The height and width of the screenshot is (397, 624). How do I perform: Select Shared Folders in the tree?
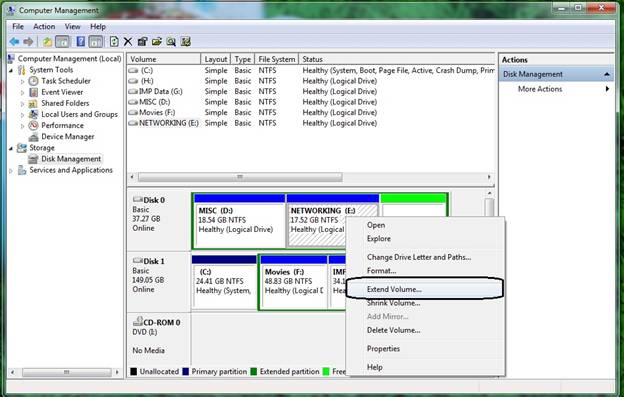pos(65,103)
